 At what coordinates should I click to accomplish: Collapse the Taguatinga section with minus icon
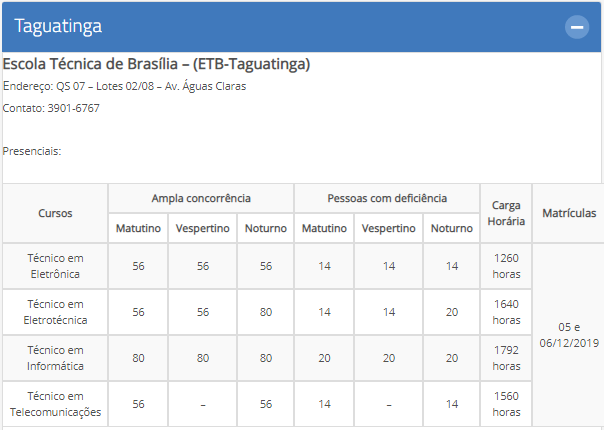pos(577,27)
